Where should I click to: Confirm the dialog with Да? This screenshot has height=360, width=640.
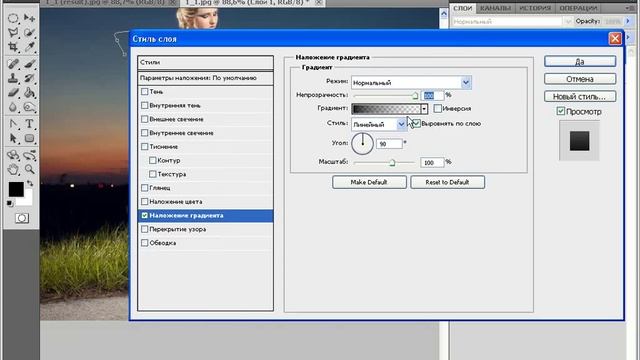(580, 62)
